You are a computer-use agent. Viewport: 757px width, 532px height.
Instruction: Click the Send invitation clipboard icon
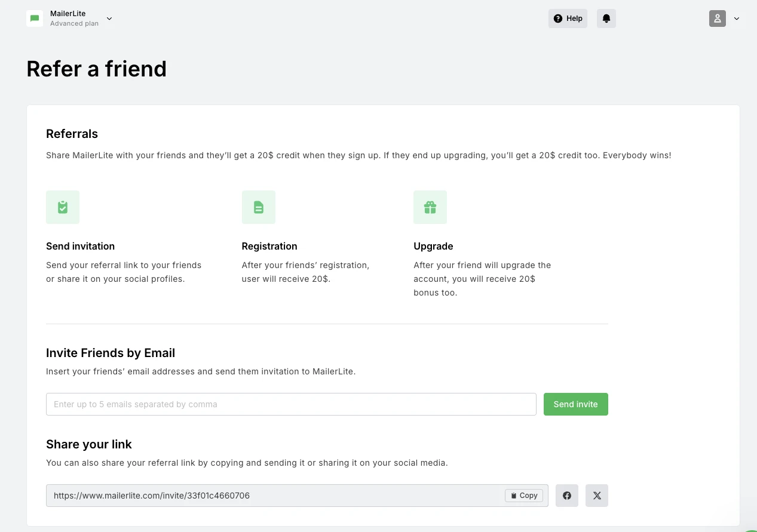point(63,207)
